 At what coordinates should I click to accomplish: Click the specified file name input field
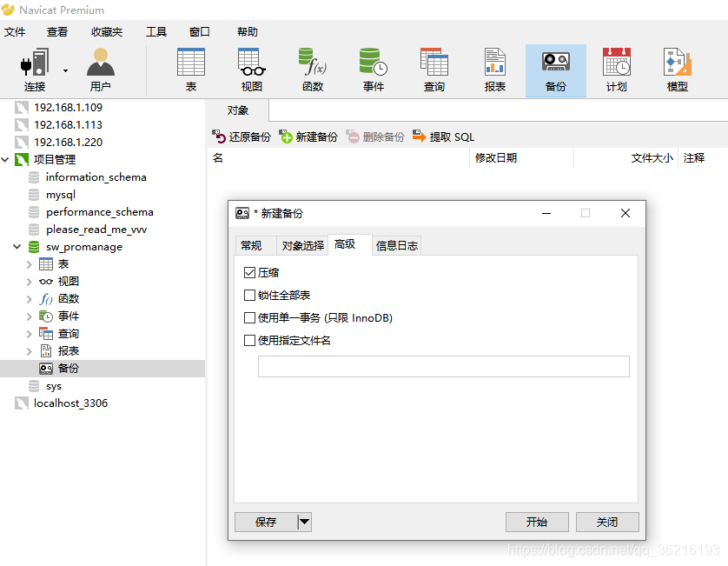point(443,366)
